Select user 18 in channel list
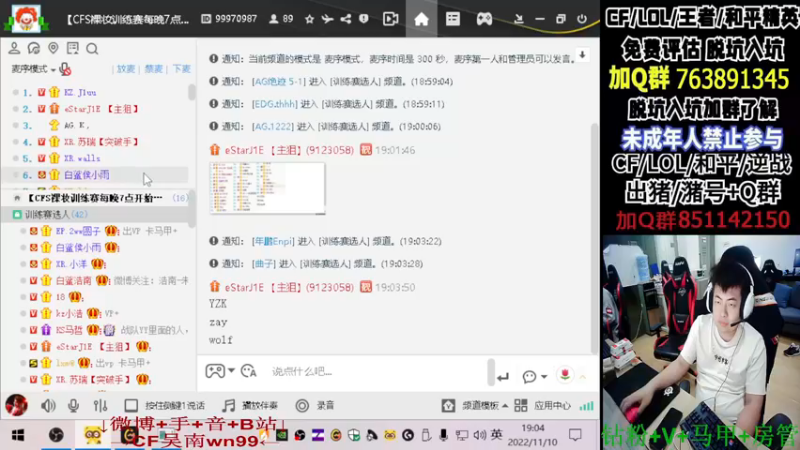 tap(60, 296)
